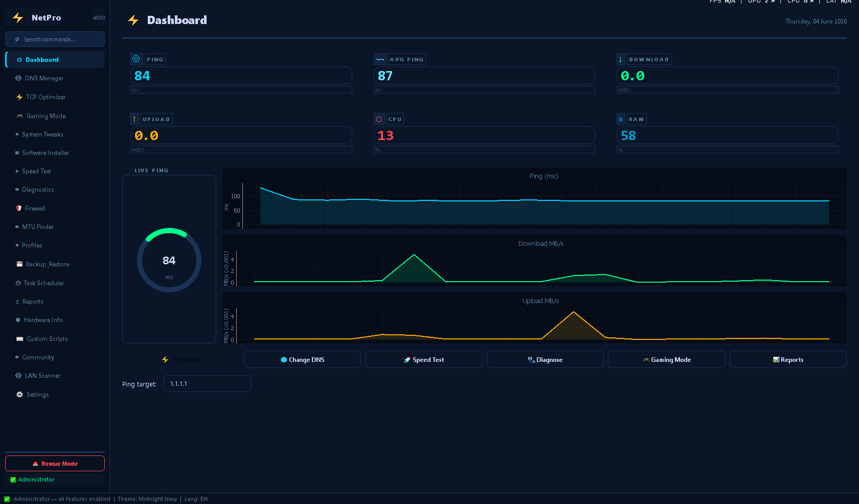Click the Ping (ms) line chart
This screenshot has height=504, width=859.
coord(534,199)
